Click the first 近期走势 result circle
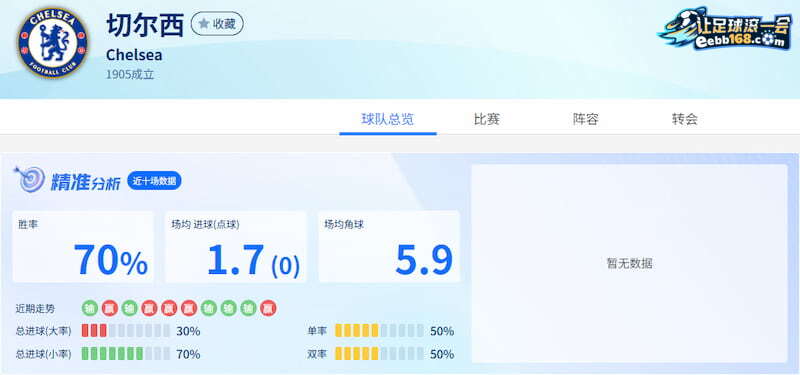800x375 pixels. [90, 308]
